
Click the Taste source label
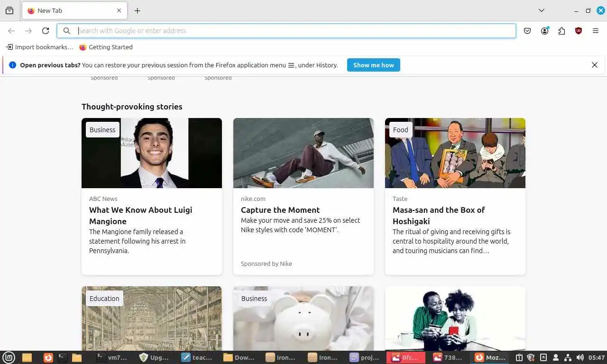pos(400,199)
